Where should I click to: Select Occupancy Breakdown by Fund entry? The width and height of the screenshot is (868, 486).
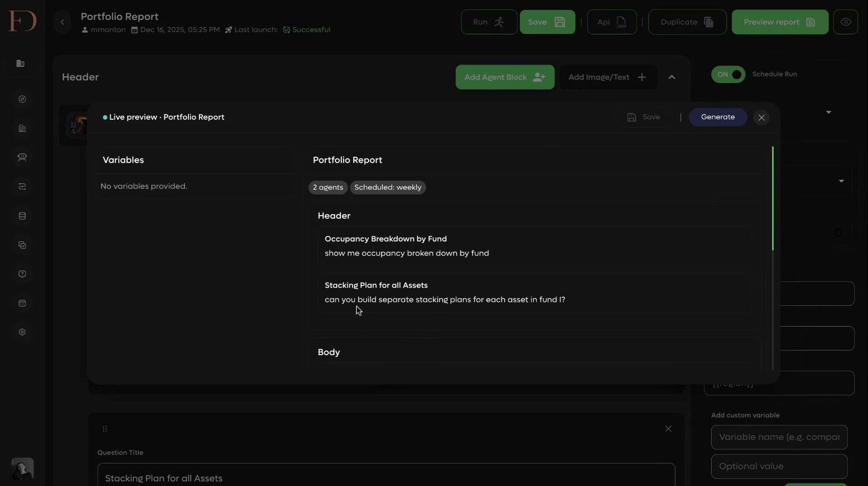[x=534, y=246]
